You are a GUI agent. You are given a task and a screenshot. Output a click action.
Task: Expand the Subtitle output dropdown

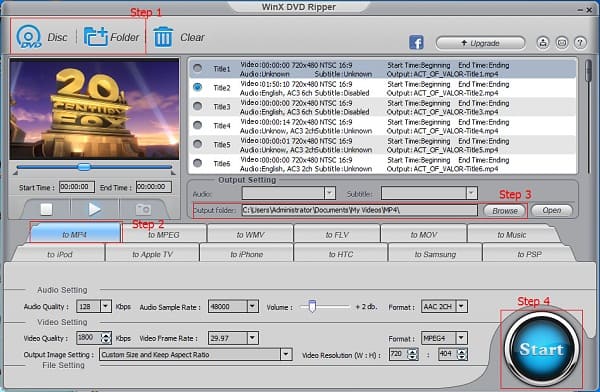[471, 193]
